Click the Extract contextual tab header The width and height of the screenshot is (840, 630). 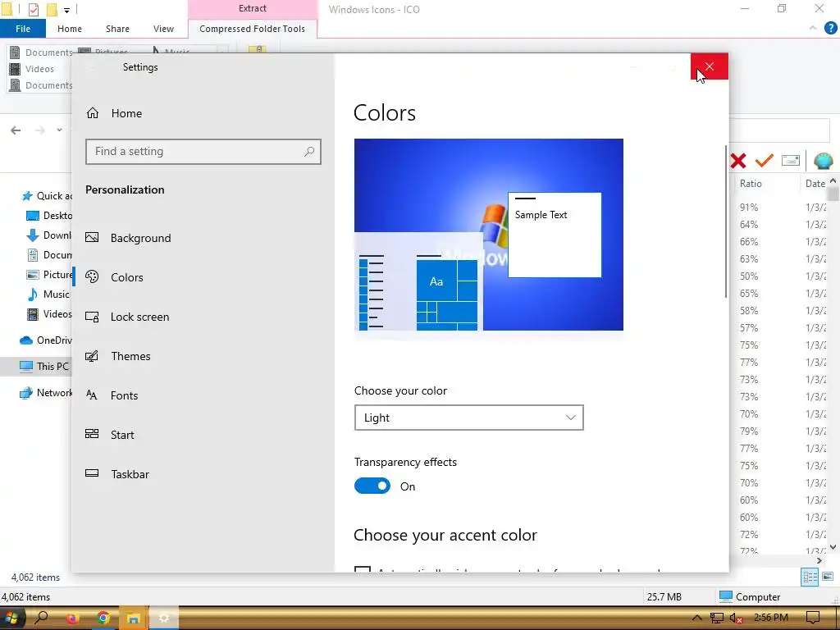point(253,8)
